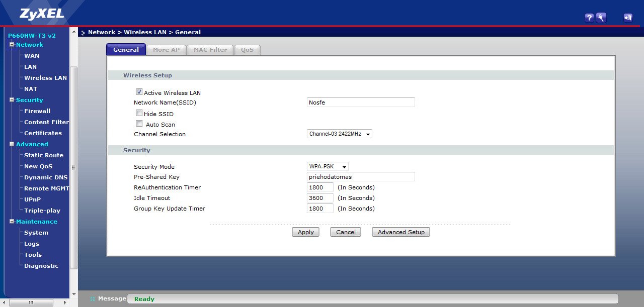The height and width of the screenshot is (307, 644).
Task: Click the sidebar scroll right arrow
Action: point(65,302)
